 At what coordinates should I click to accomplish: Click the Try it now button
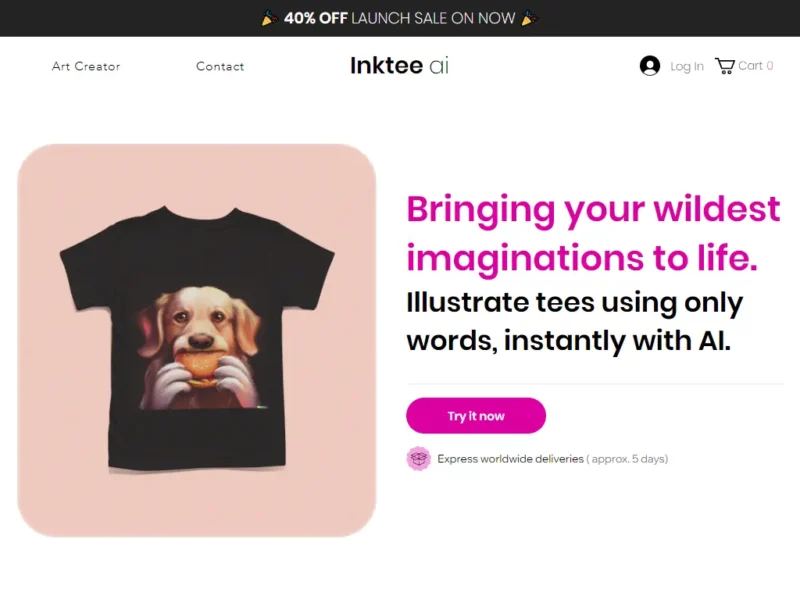click(476, 416)
